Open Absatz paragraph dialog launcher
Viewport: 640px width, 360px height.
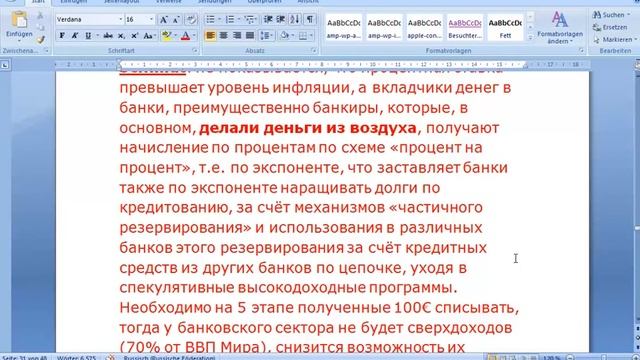point(314,51)
